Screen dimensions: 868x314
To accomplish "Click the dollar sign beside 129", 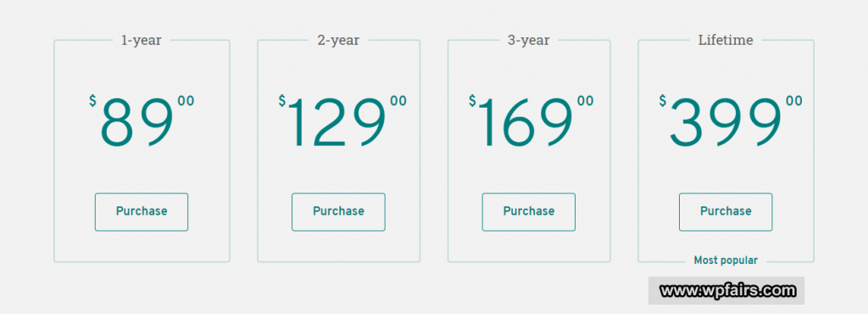I will pyautogui.click(x=281, y=101).
